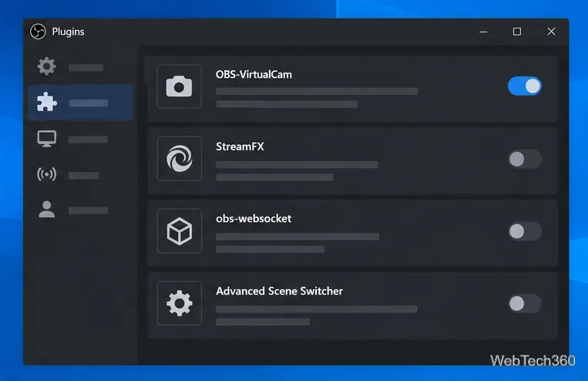588x381 pixels.
Task: Click the OBS-VirtualCam camera icon
Action: (x=180, y=86)
